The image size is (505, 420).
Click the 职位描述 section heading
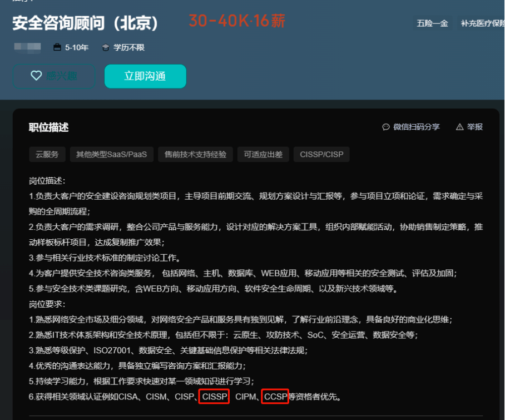[48, 127]
